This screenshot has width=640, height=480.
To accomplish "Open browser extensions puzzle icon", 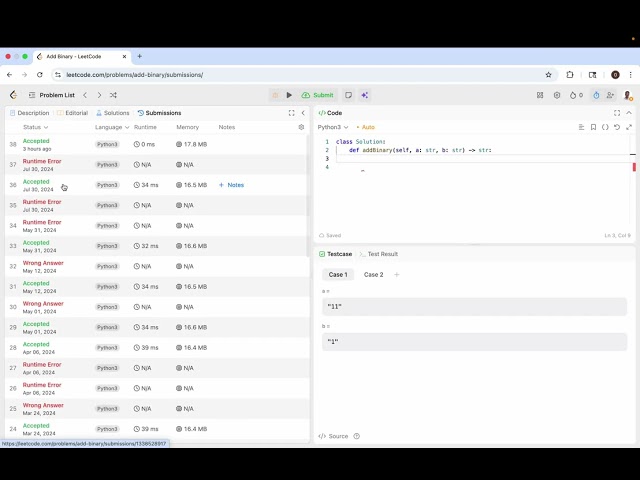I will [x=570, y=75].
